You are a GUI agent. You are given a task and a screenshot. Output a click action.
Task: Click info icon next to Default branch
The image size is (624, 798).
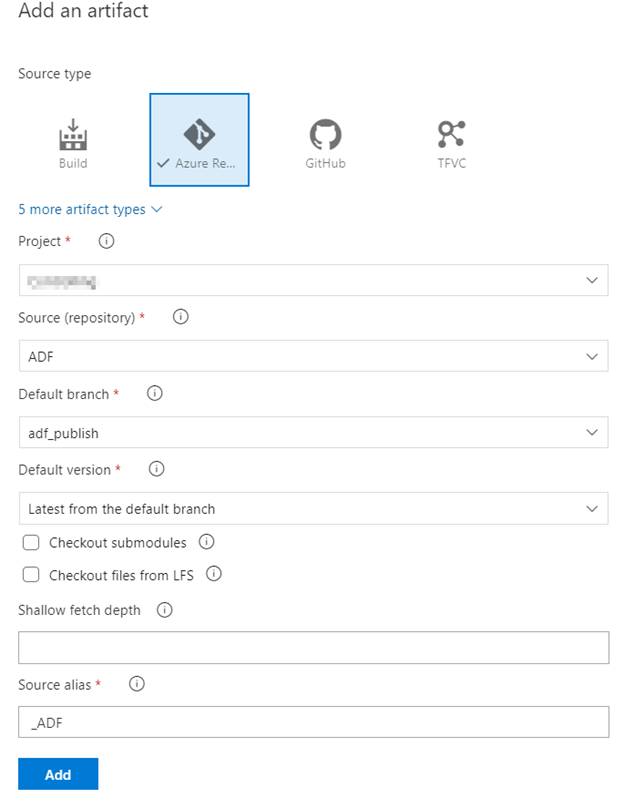click(x=155, y=394)
